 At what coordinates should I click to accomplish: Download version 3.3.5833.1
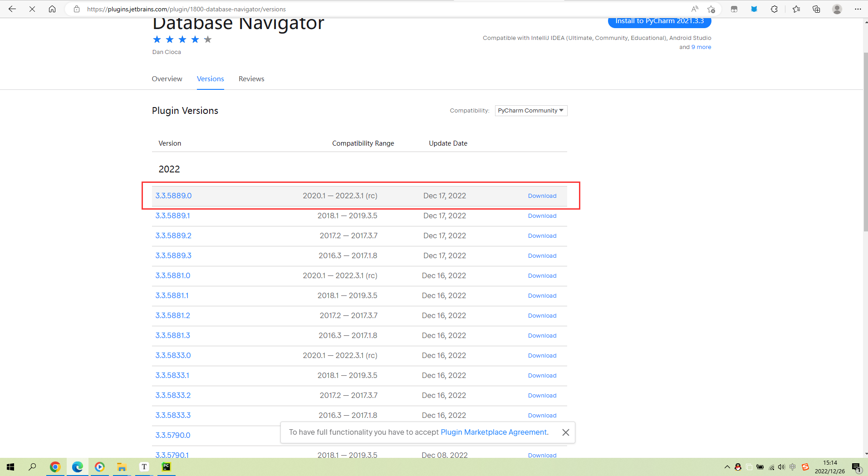[x=542, y=376]
